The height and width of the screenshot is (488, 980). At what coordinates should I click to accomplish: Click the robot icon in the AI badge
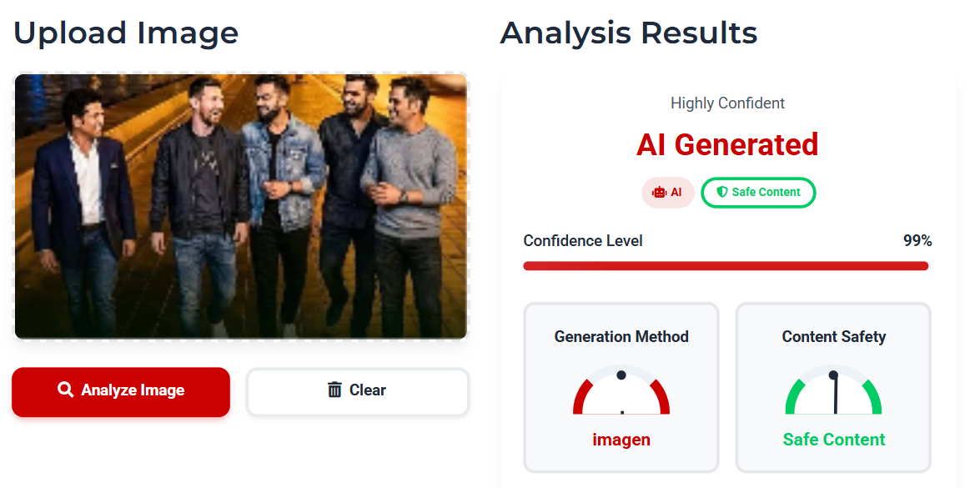pyautogui.click(x=659, y=192)
